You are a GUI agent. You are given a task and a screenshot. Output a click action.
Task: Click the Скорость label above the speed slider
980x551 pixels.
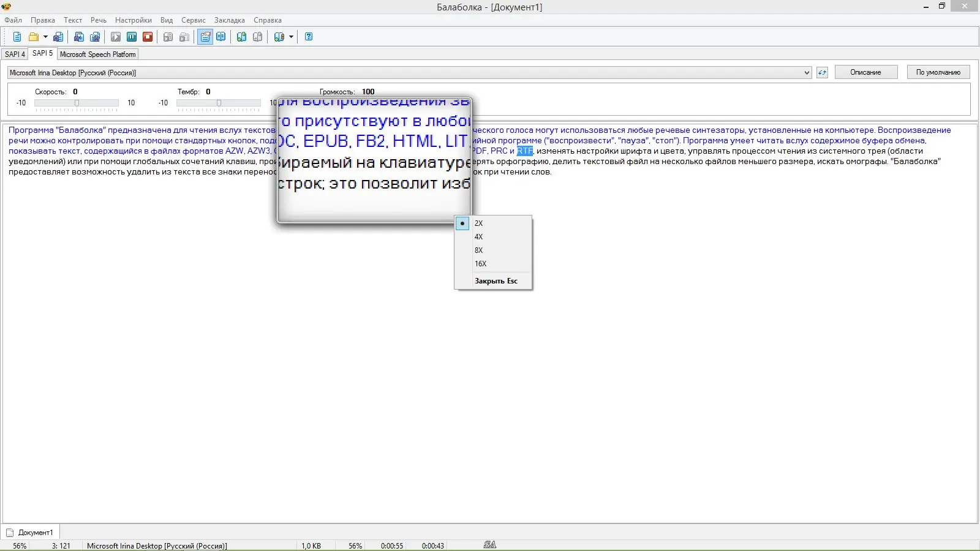coord(51,92)
